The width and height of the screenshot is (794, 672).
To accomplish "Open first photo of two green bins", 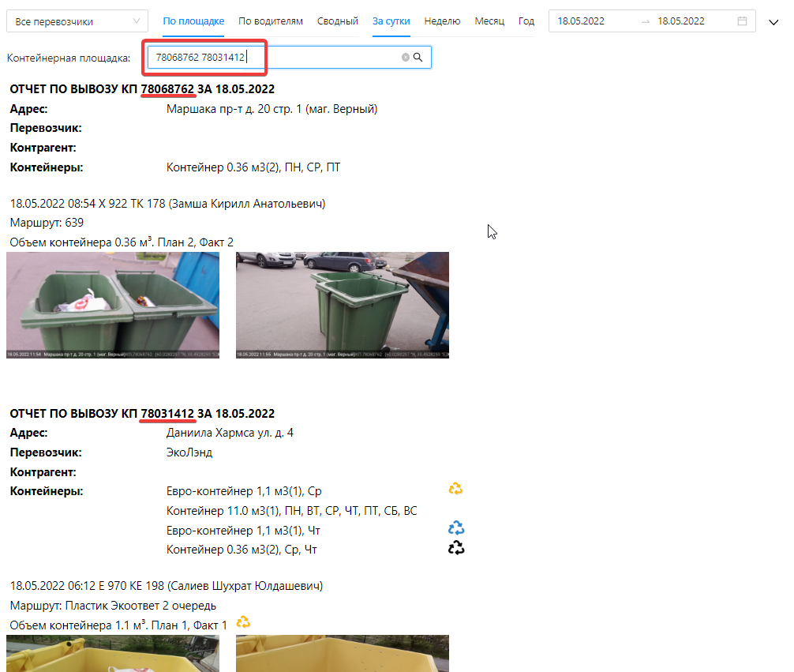I will click(x=113, y=305).
